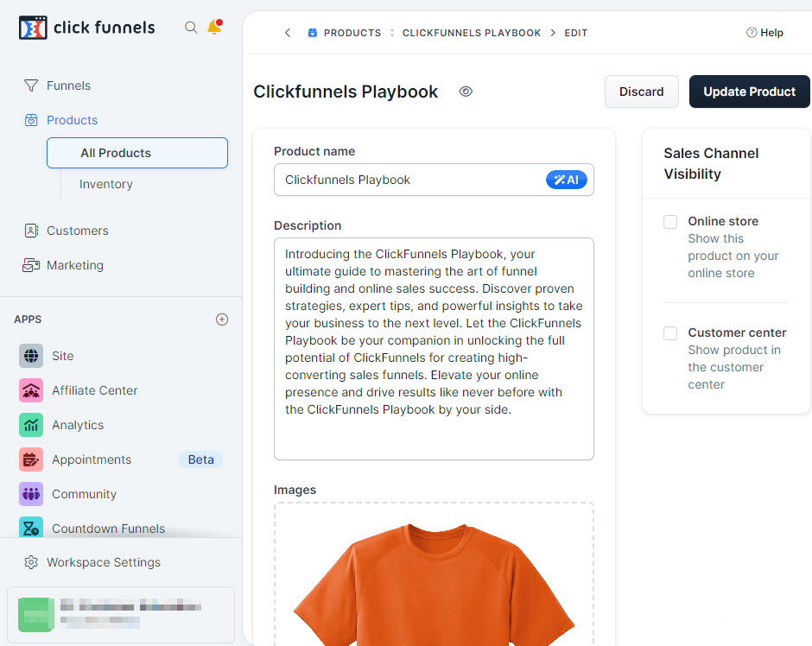Generate the product name with AI button
The height and width of the screenshot is (646, 812).
[566, 180]
